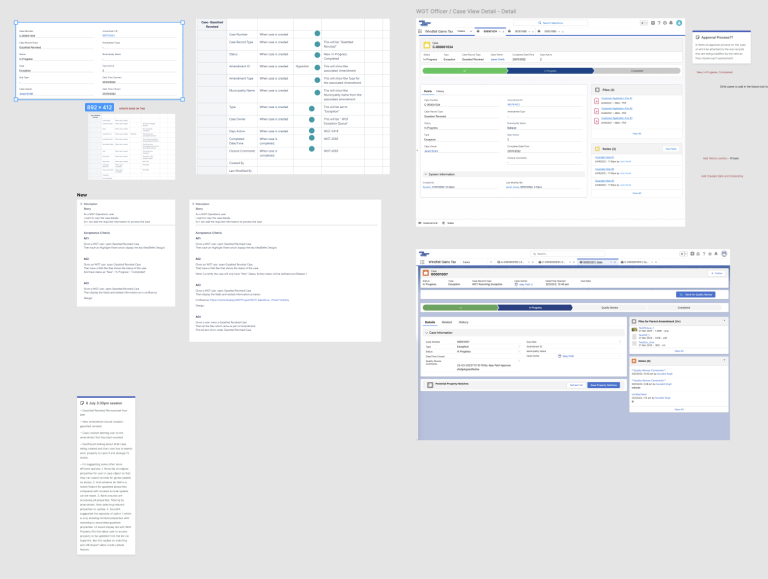
Task: Click the orange Case icon in lower mockup
Action: (426, 273)
